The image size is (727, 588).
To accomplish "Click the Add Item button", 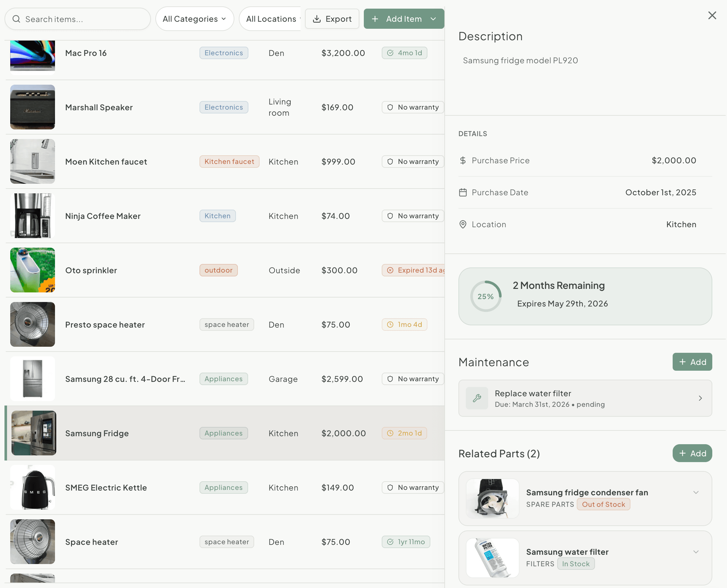I will pyautogui.click(x=398, y=19).
